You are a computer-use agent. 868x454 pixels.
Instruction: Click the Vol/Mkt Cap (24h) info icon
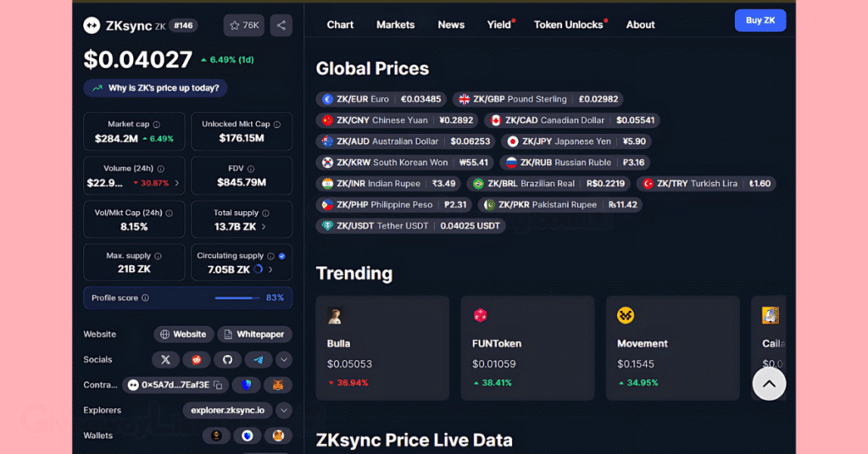tap(169, 213)
